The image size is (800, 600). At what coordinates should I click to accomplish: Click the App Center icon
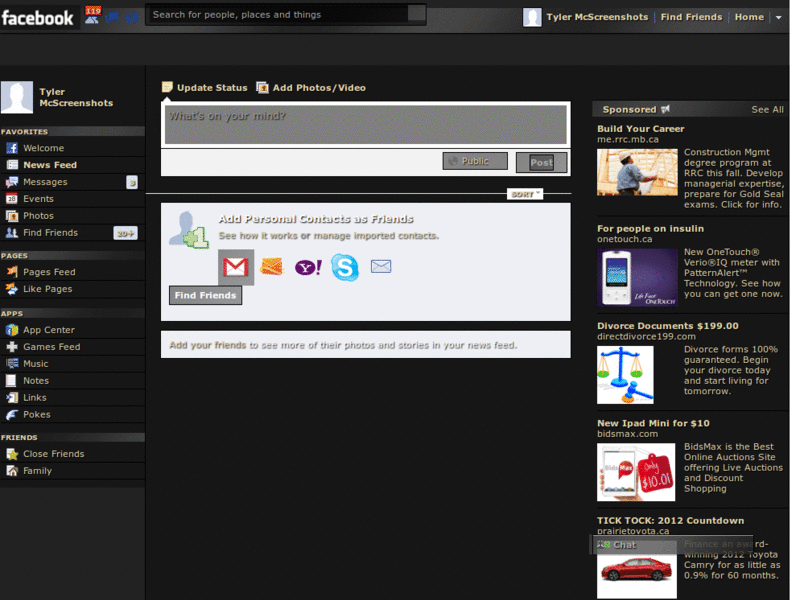[x=12, y=330]
